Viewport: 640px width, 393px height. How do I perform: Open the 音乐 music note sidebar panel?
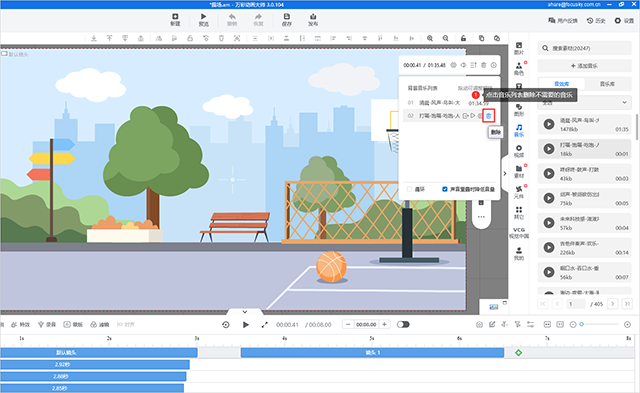(519, 130)
